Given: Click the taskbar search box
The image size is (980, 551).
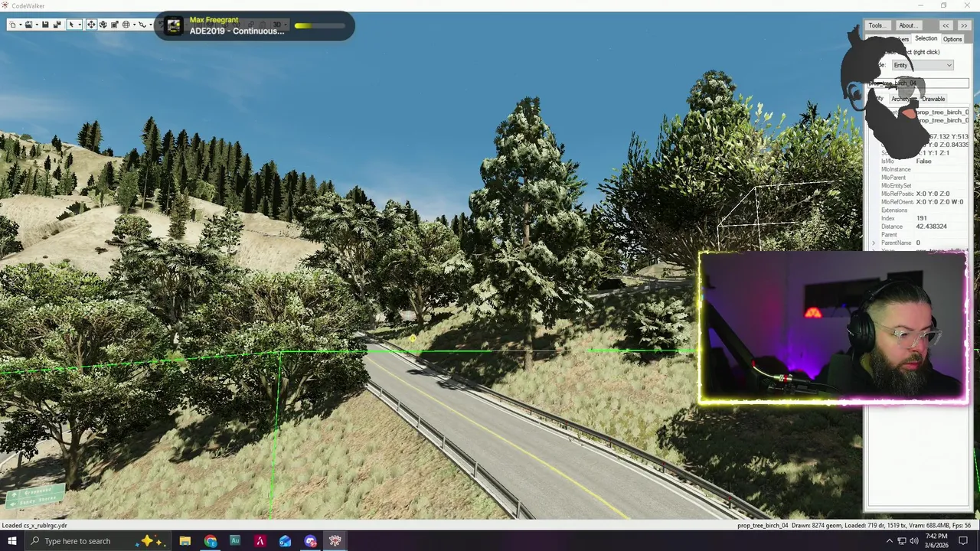Looking at the screenshot, I should (100, 541).
